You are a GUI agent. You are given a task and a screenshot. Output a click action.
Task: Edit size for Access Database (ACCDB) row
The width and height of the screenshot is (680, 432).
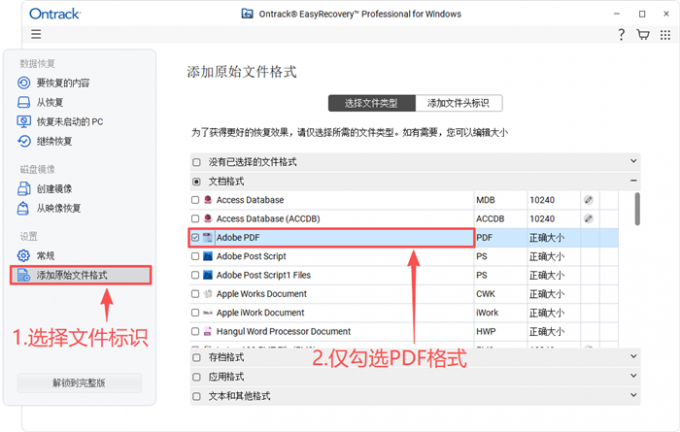tap(588, 219)
